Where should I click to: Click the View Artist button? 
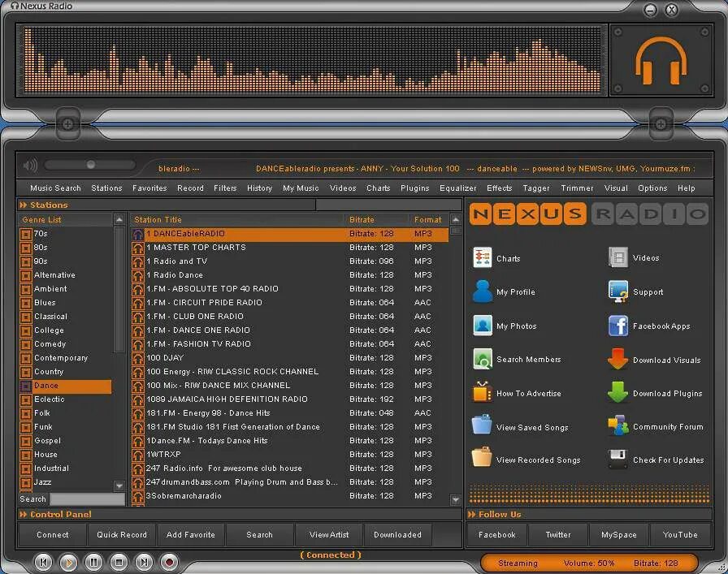329,534
